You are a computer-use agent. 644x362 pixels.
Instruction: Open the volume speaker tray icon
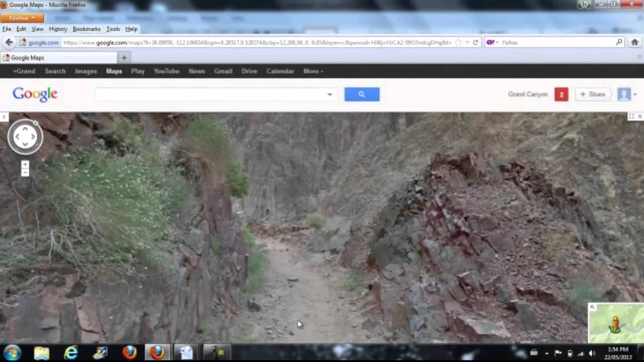592,353
